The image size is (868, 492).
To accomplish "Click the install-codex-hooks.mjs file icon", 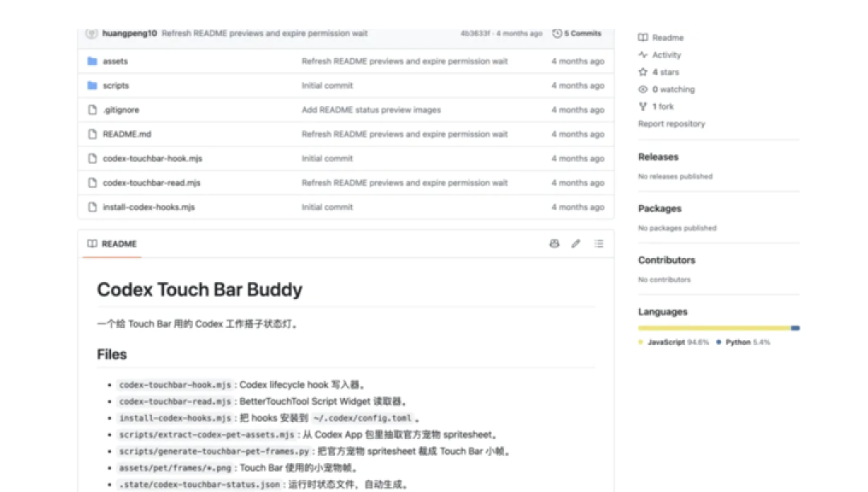I will click(92, 207).
